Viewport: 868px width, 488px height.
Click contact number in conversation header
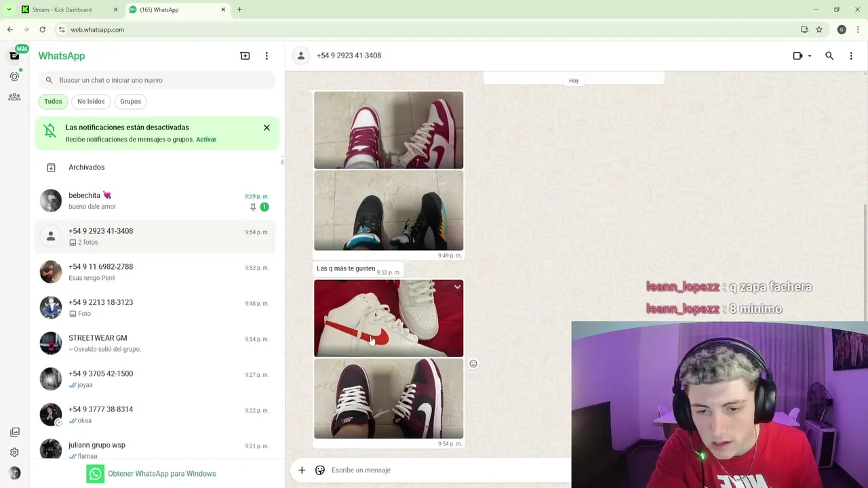click(349, 56)
